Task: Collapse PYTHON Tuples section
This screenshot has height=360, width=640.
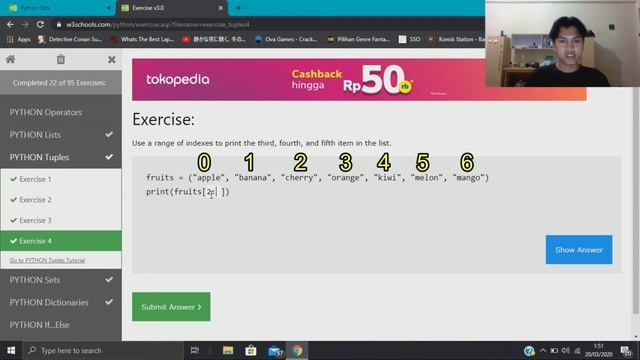Action: [61, 157]
